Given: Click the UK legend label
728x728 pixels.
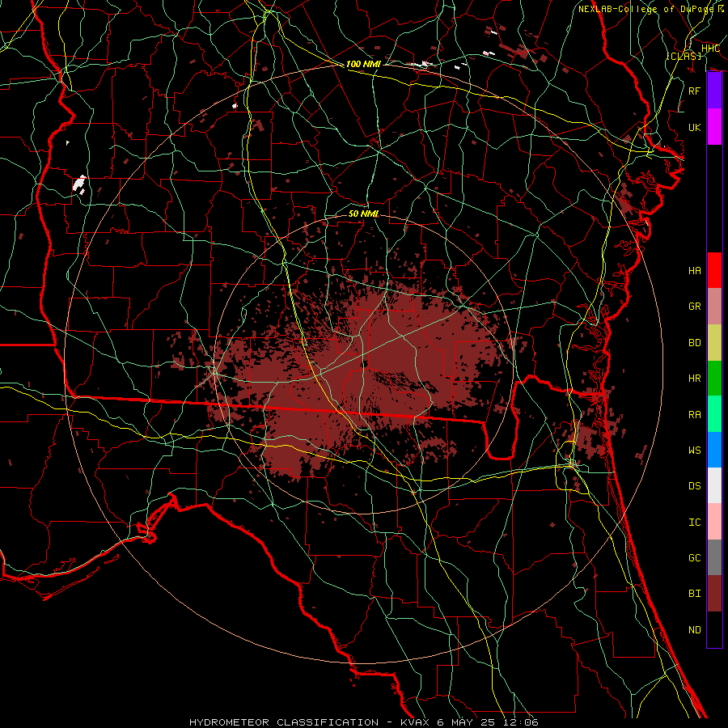Looking at the screenshot, I should tap(695, 127).
